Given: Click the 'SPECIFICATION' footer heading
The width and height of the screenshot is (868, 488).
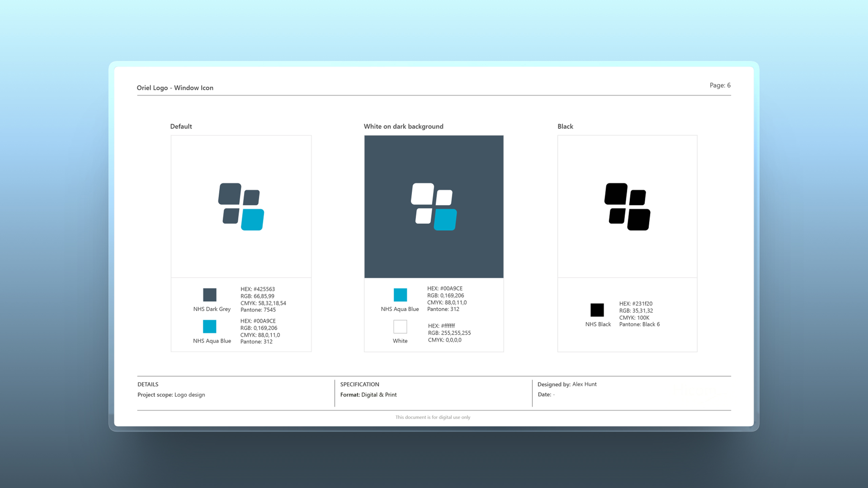Looking at the screenshot, I should (360, 384).
